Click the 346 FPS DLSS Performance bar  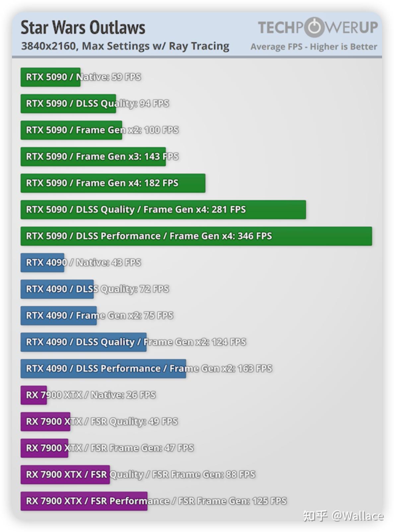[196, 236]
